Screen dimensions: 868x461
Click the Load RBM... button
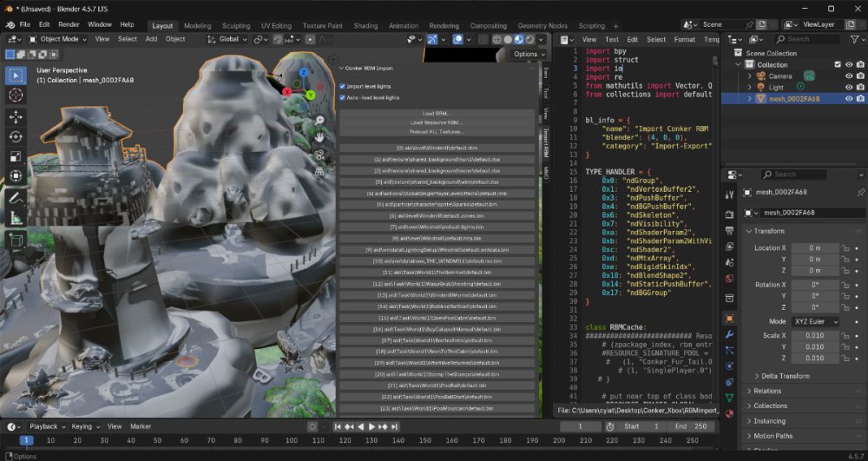pyautogui.click(x=437, y=114)
